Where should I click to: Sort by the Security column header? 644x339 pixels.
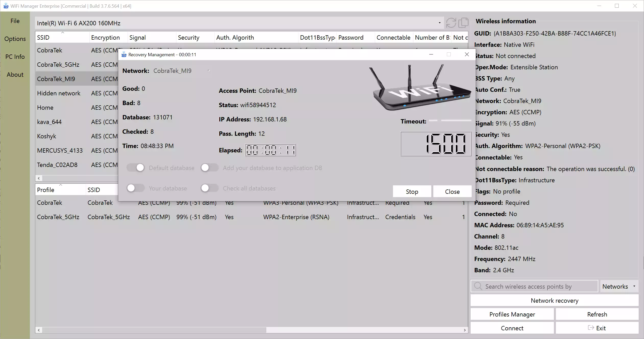(195, 38)
